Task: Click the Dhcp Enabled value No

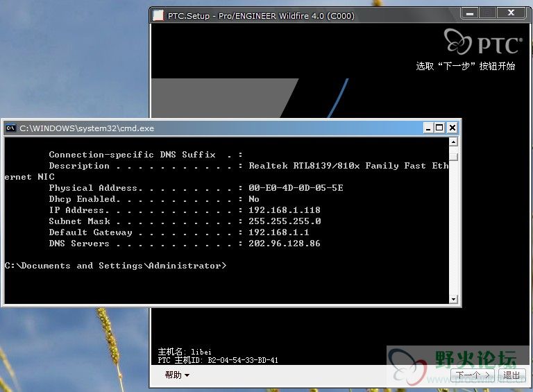Action: tap(254, 199)
